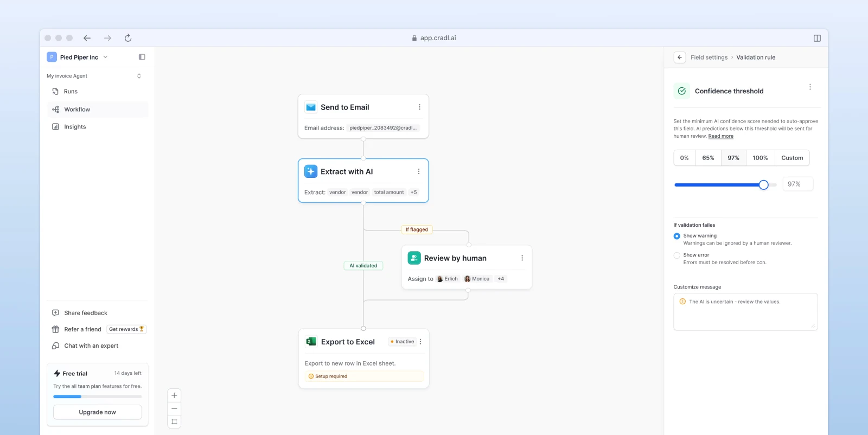Click the Monica assignee chip
This screenshot has height=435, width=868.
(x=477, y=279)
